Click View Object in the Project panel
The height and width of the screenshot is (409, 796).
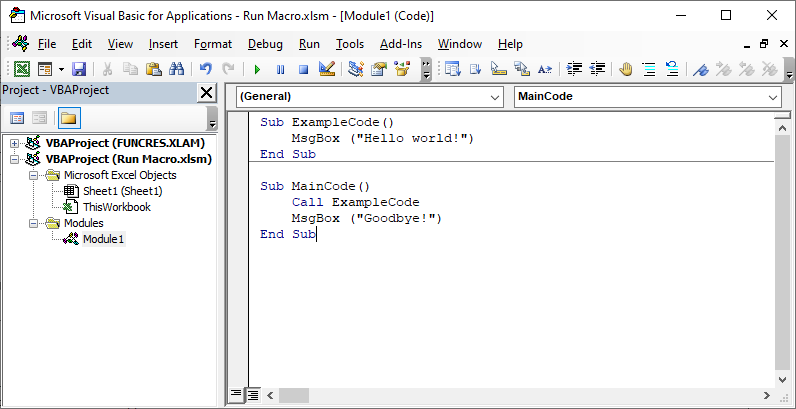tap(40, 119)
